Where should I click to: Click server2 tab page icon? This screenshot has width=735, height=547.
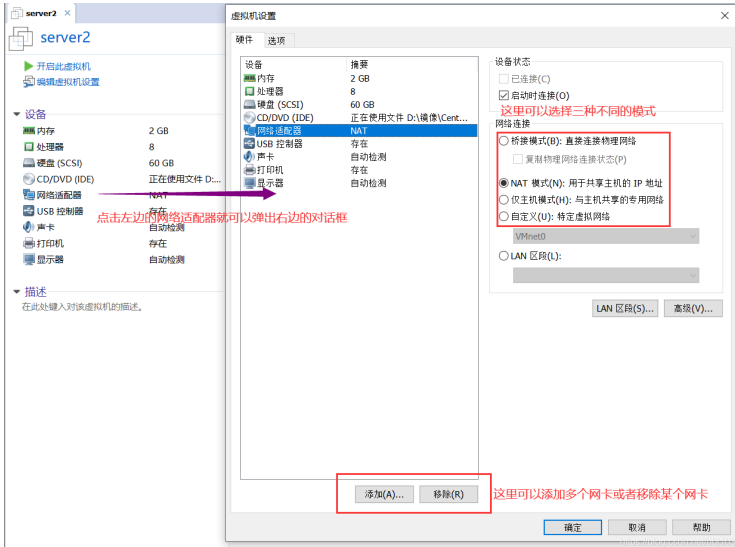pyautogui.click(x=17, y=13)
